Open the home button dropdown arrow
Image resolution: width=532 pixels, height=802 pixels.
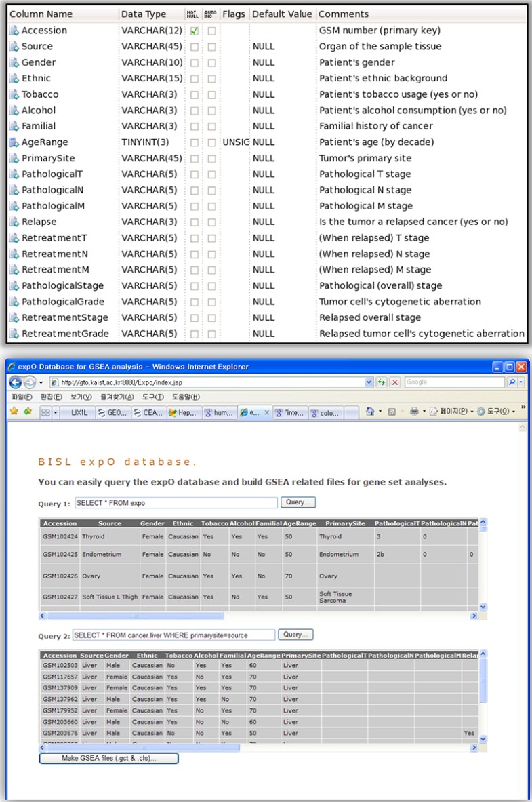[380, 412]
